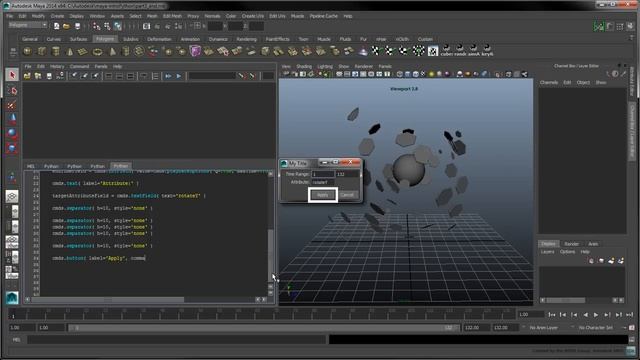Image resolution: width=640 pixels, height=360 pixels.
Task: Open the shelf options menu button
Action: pyautogui.click(x=13, y=52)
